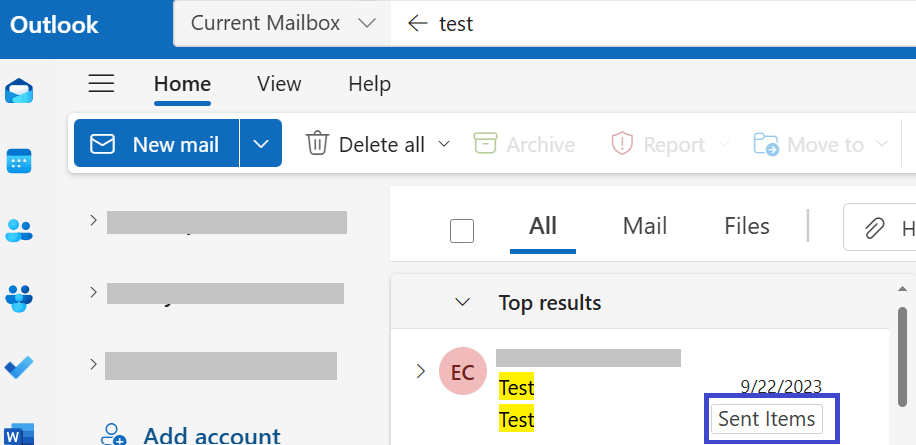The width and height of the screenshot is (916, 445).
Task: Switch to the View tab
Action: (279, 84)
